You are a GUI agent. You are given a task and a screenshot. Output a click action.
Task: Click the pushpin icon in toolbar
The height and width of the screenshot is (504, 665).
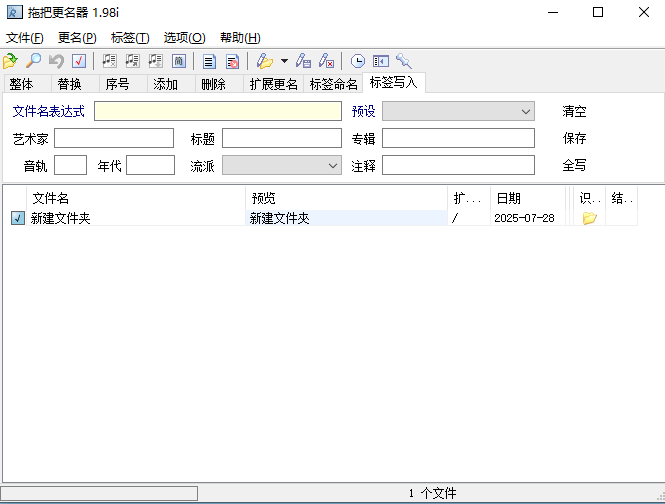click(x=403, y=61)
